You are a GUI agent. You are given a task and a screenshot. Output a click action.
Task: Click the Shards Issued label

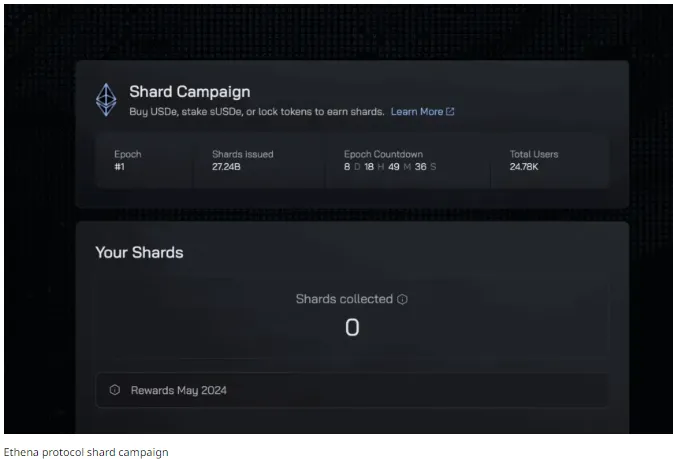(243, 154)
